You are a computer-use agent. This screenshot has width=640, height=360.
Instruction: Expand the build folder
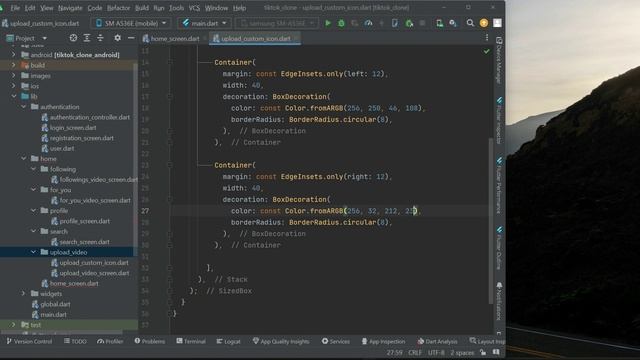[x=13, y=65]
